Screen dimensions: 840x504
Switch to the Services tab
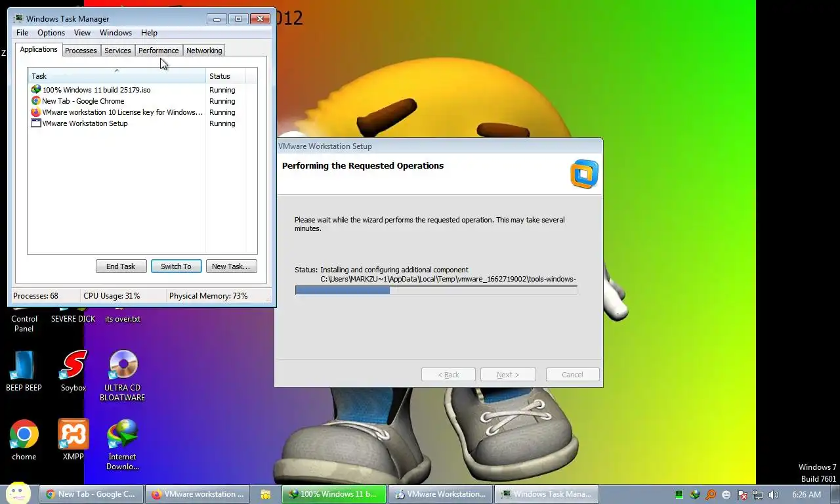click(x=117, y=51)
